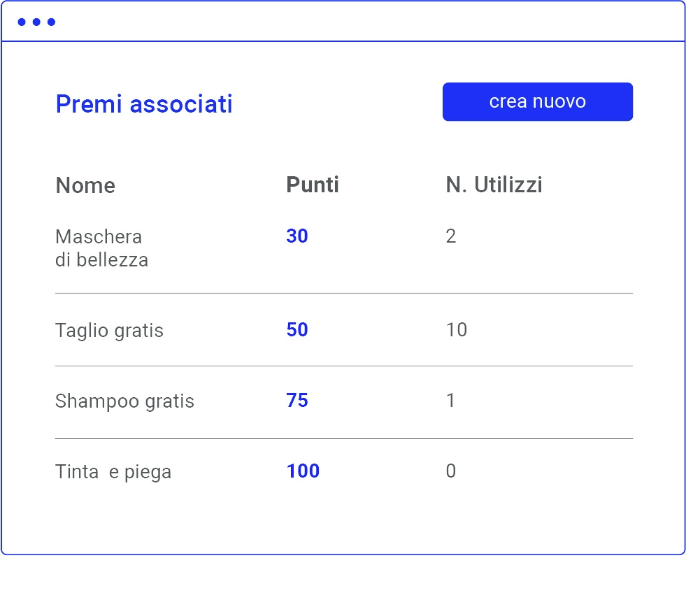Click usage count 10 for Taglio gratis
The height and width of the screenshot is (616, 686).
pyautogui.click(x=456, y=330)
